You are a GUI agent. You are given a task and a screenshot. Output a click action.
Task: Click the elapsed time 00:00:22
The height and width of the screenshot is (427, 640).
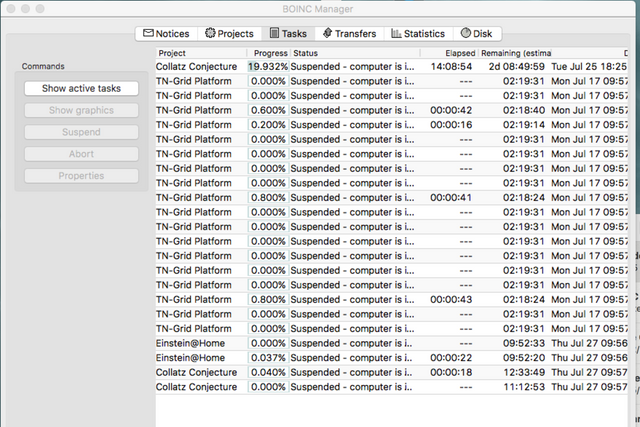(x=451, y=358)
